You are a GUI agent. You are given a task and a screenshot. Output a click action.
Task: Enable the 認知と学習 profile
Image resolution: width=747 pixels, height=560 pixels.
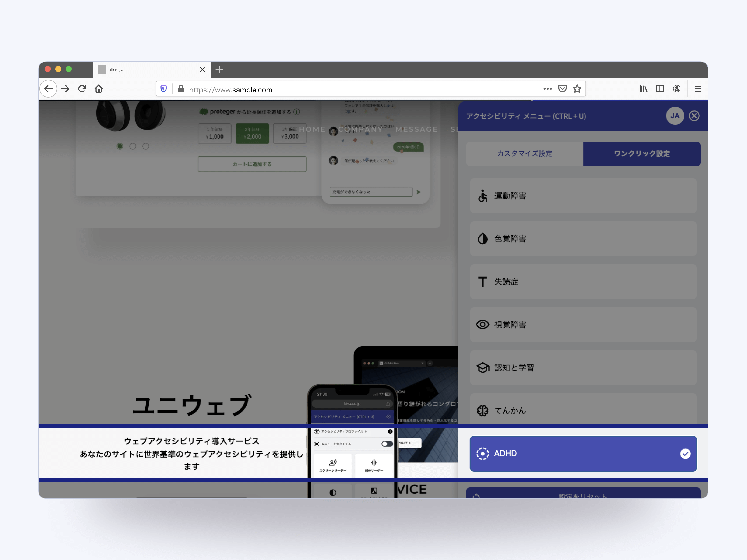click(583, 367)
